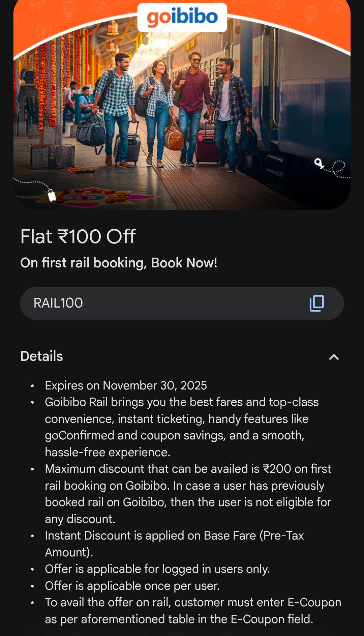This screenshot has width=364, height=636.
Task: Click the 'Offer is applicable for logged in users' line
Action: click(x=157, y=569)
